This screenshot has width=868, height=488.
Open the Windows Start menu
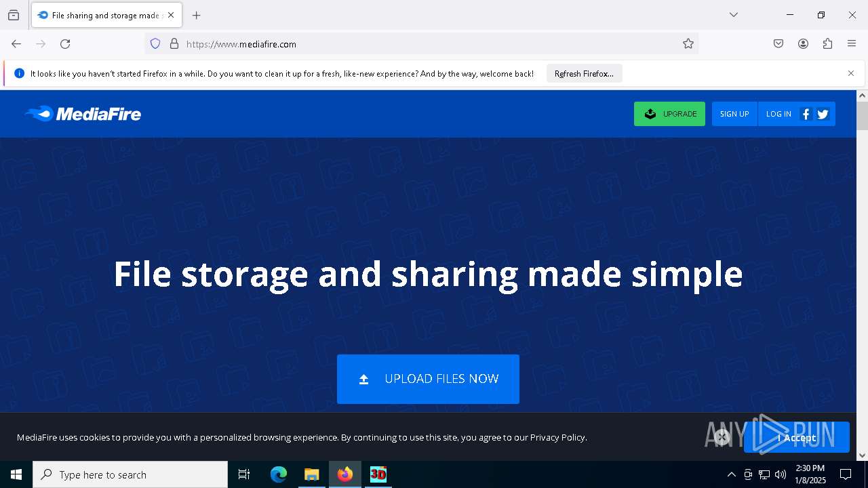click(x=16, y=474)
